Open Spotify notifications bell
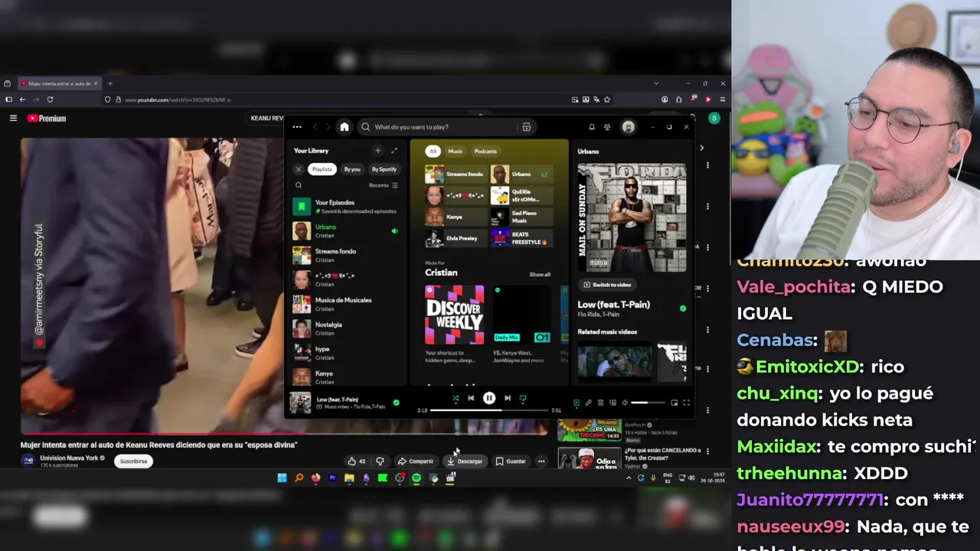This screenshot has height=551, width=980. 591,127
